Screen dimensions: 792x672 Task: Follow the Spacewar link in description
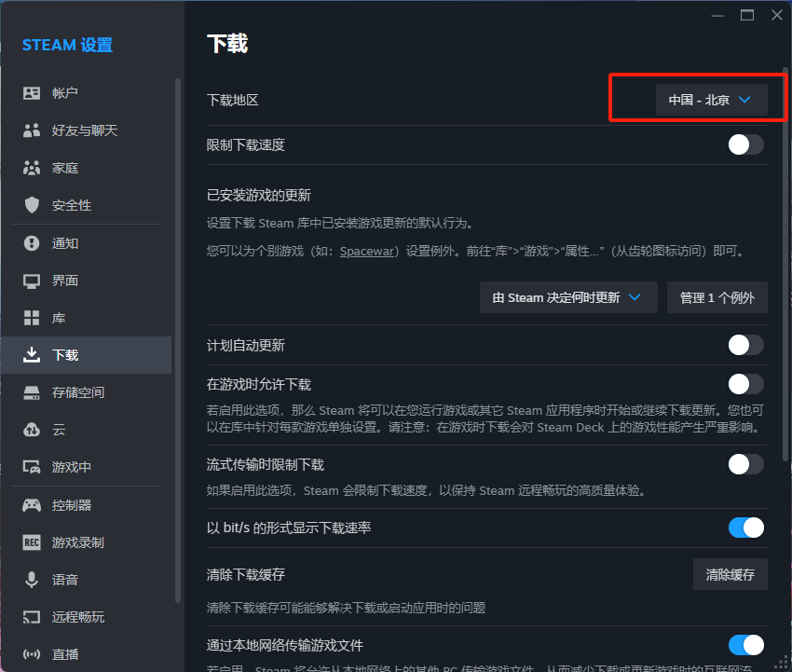click(369, 252)
